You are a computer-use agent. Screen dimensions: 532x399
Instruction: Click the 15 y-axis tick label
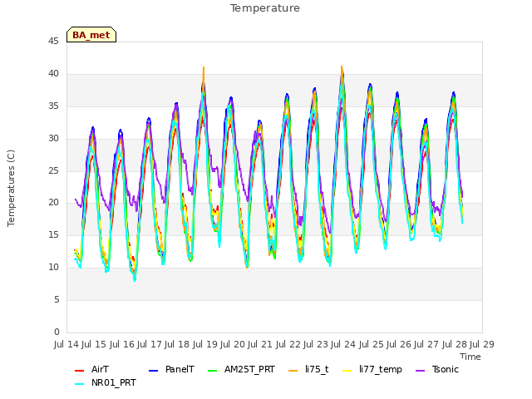[53, 234]
